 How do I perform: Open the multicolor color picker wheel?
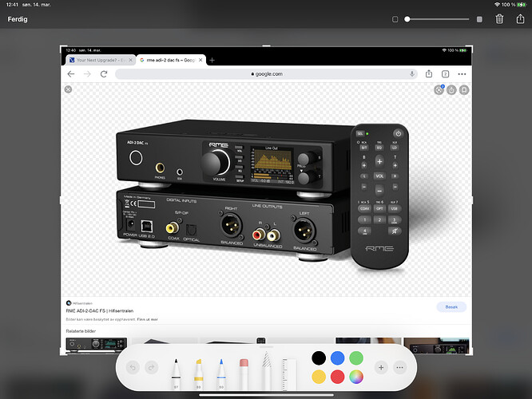click(x=356, y=377)
